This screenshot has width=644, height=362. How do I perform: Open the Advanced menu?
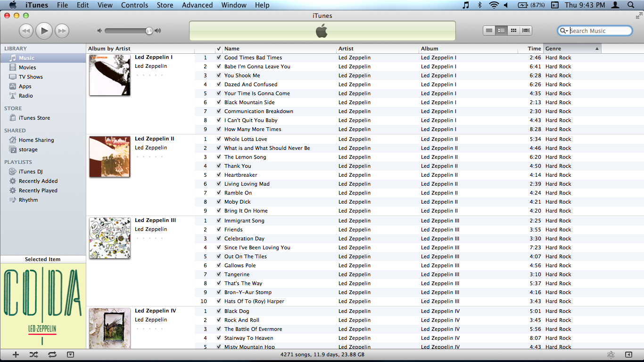(197, 5)
